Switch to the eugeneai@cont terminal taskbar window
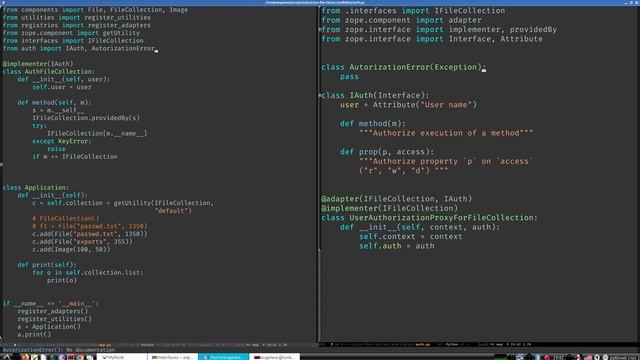Viewport: 640px width, 360px height. [x=274, y=357]
